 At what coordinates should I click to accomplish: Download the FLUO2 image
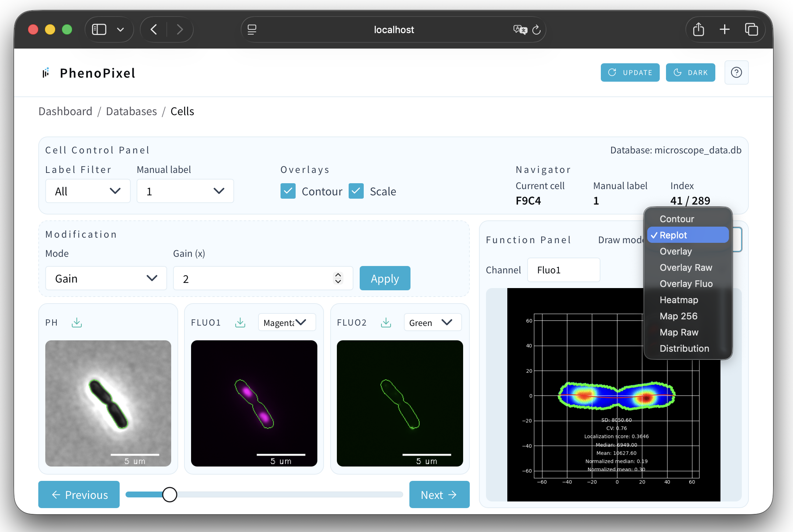coord(386,323)
